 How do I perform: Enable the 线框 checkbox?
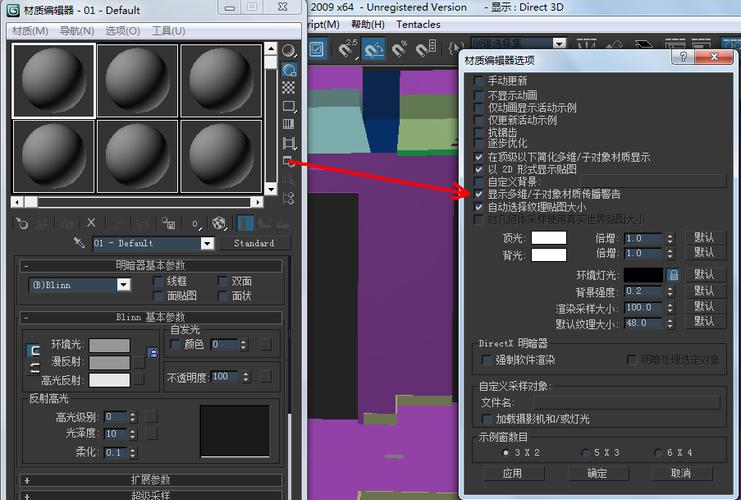click(158, 281)
